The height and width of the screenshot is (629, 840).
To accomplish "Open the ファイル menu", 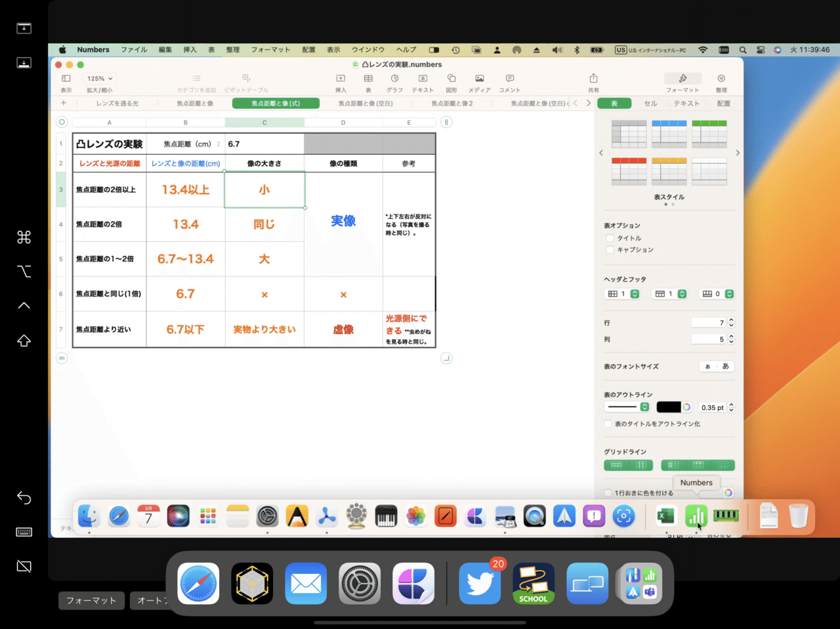I will tap(134, 50).
